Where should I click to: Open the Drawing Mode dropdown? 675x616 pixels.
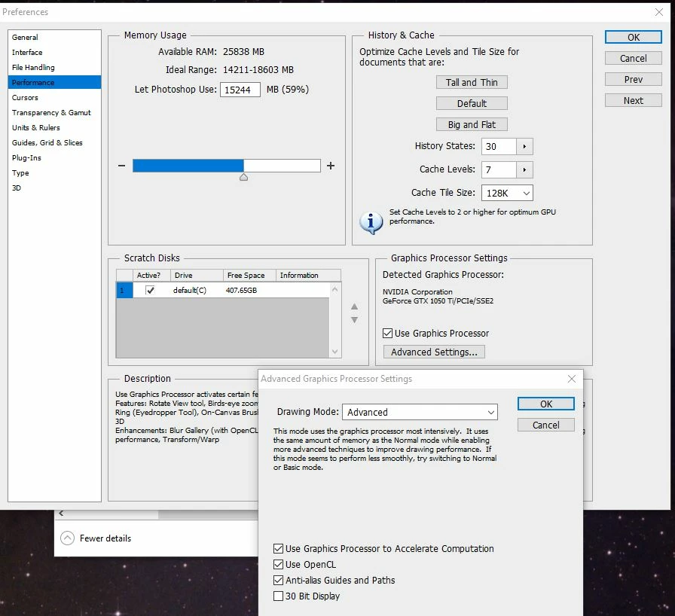tap(420, 412)
